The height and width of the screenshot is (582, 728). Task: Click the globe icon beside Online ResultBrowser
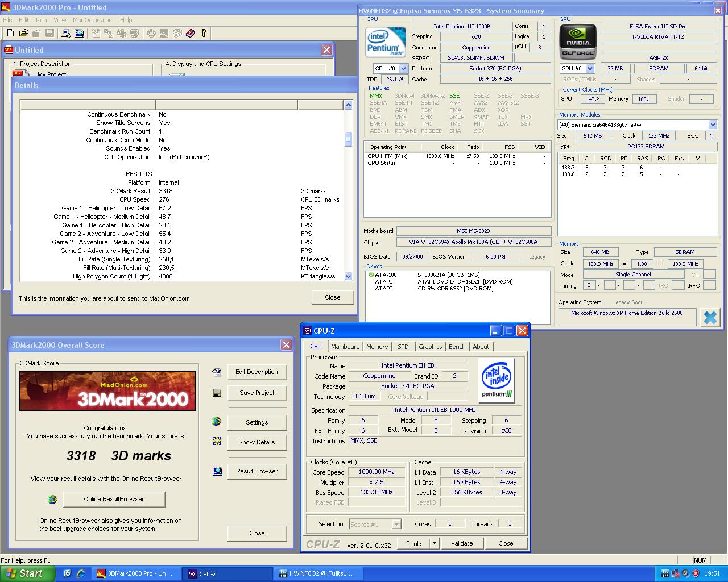tap(52, 500)
